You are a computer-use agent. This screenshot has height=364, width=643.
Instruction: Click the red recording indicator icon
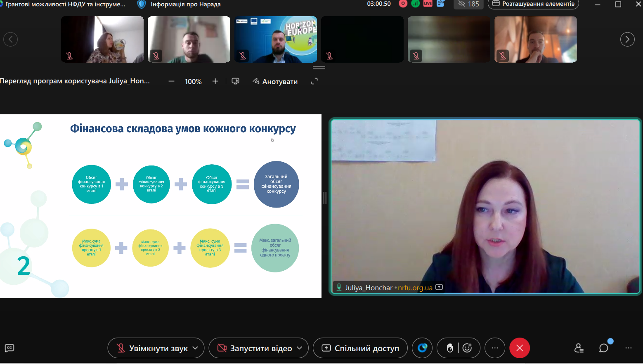[x=403, y=4]
